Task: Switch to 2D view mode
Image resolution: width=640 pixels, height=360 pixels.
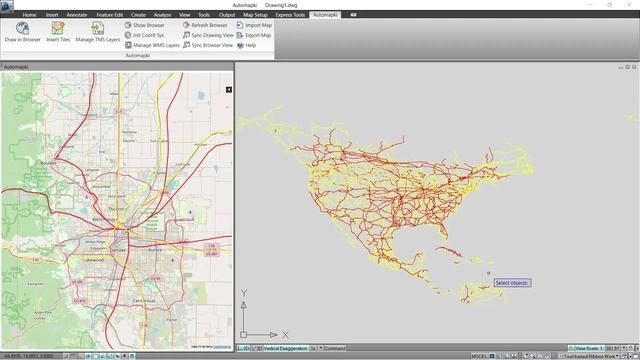Action: (244, 348)
